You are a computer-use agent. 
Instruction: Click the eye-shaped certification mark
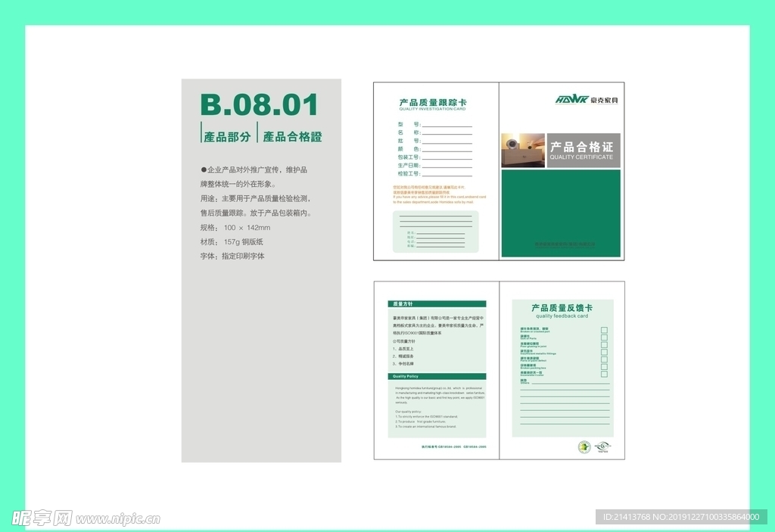click(602, 447)
